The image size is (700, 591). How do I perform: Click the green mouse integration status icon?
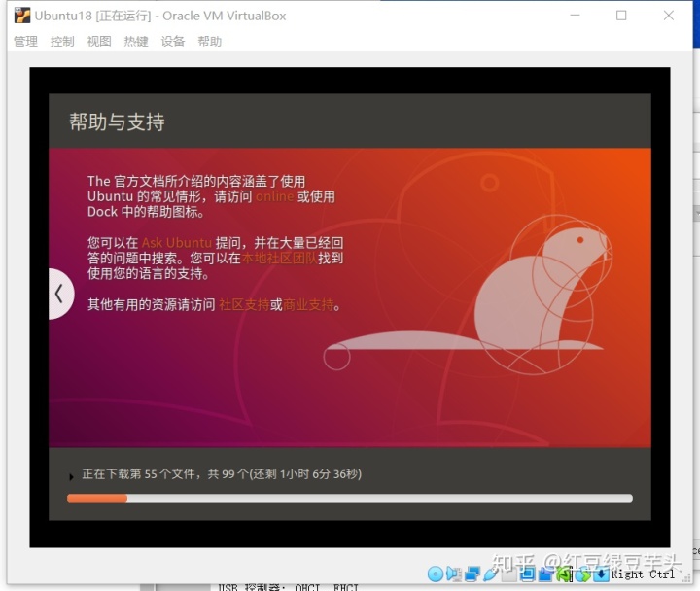click(564, 574)
